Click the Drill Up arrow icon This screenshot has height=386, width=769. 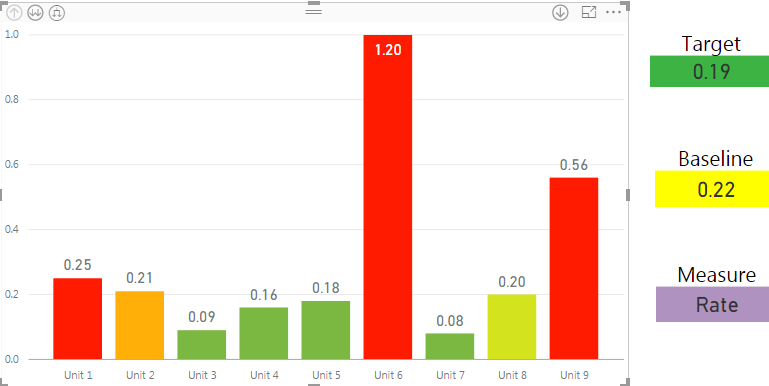(14, 12)
